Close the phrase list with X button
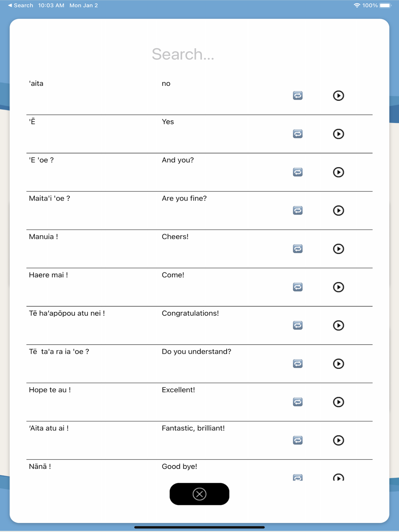This screenshot has height=532, width=399. tap(199, 494)
